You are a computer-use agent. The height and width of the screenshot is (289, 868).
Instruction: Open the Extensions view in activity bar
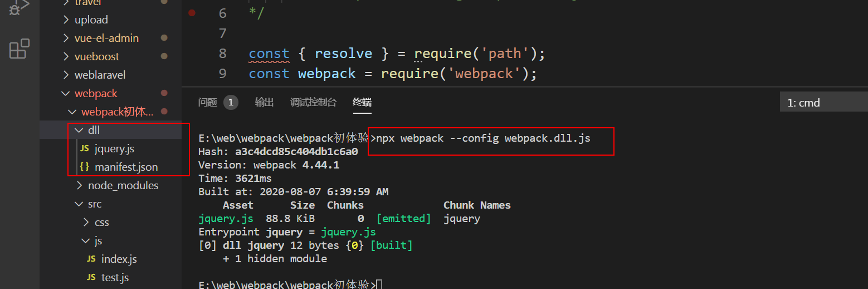pos(19,49)
